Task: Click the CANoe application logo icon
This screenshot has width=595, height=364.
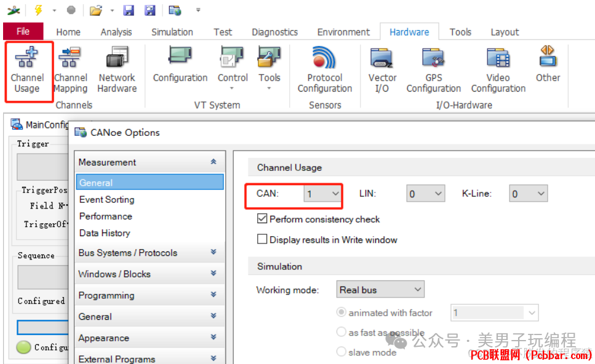Action: pyautogui.click(x=14, y=10)
